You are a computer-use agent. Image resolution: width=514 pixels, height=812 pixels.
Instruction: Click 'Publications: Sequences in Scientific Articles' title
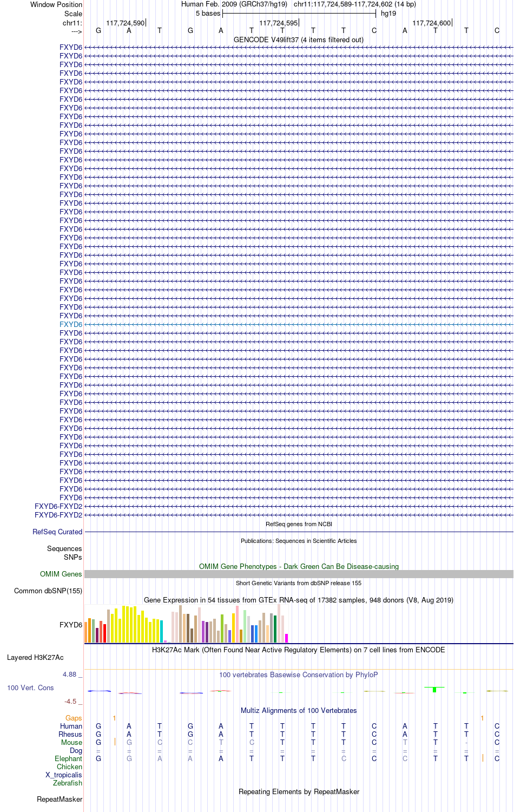[x=299, y=541]
